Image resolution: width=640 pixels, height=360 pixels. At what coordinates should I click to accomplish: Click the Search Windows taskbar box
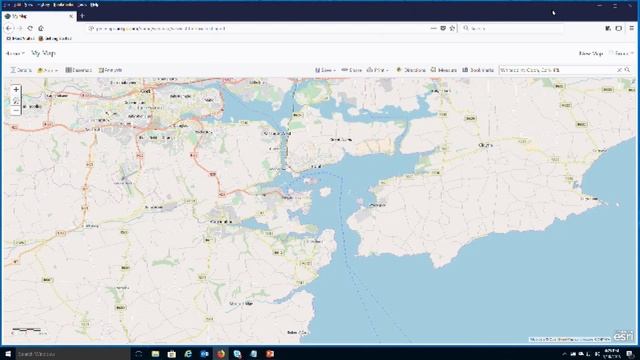click(x=73, y=354)
